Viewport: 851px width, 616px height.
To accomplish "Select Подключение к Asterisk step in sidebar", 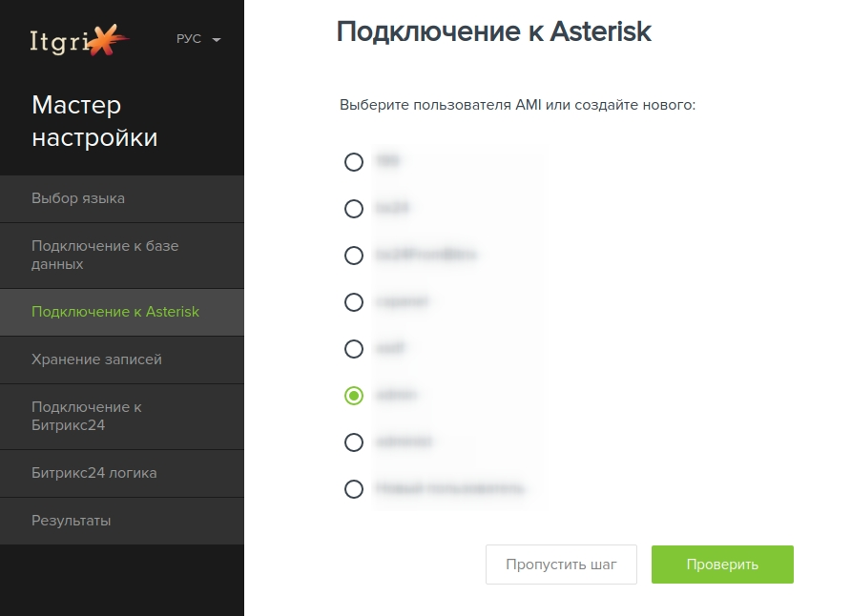I will tap(121, 312).
